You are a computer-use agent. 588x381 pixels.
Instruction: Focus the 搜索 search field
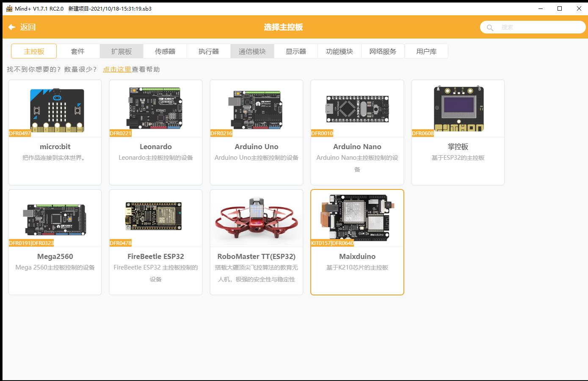(533, 27)
